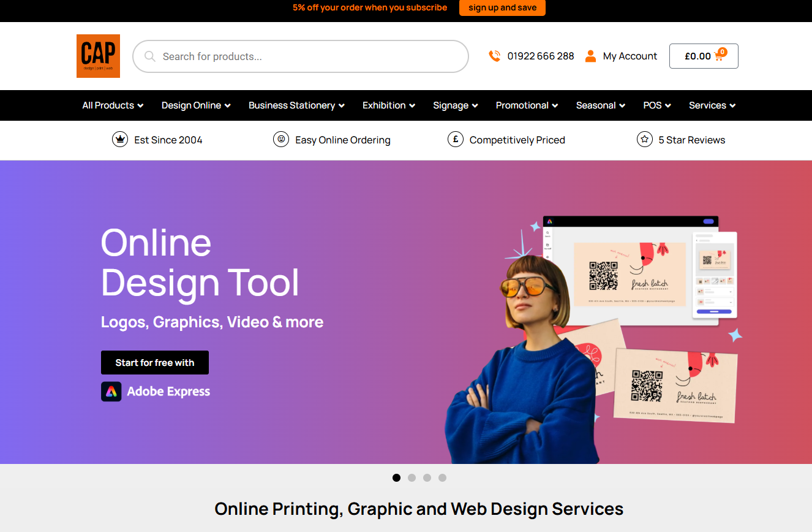Switch to the third carousel slide dot

[x=427, y=477]
